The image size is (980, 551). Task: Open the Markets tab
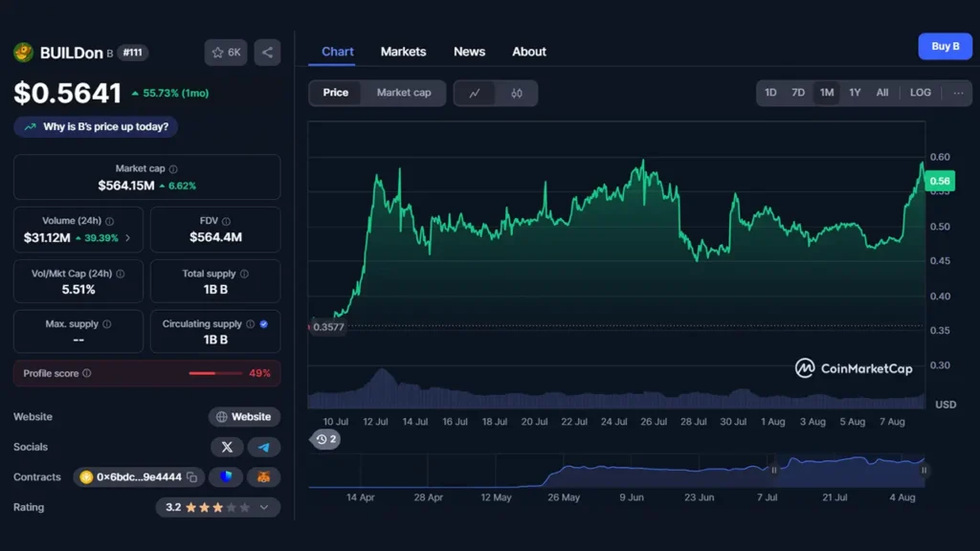pyautogui.click(x=403, y=52)
